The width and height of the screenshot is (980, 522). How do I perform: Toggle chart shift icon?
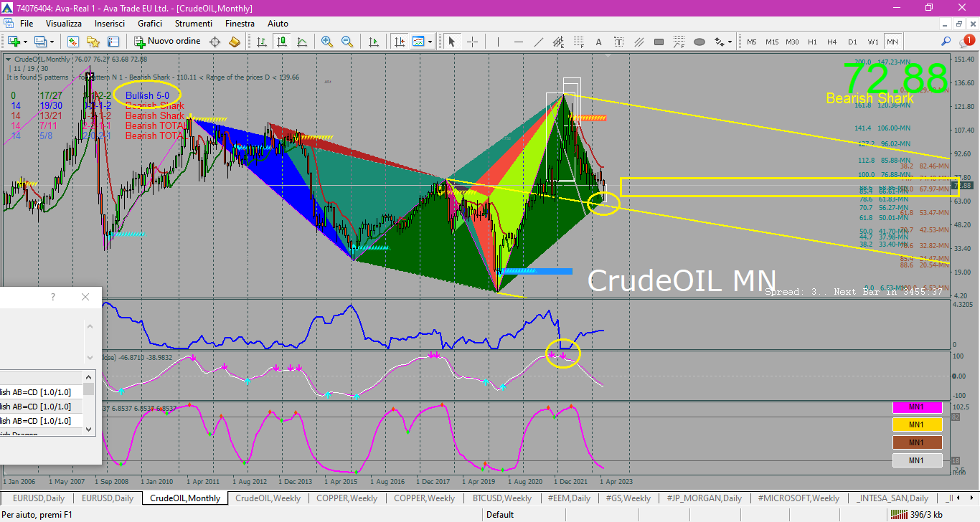tap(399, 42)
